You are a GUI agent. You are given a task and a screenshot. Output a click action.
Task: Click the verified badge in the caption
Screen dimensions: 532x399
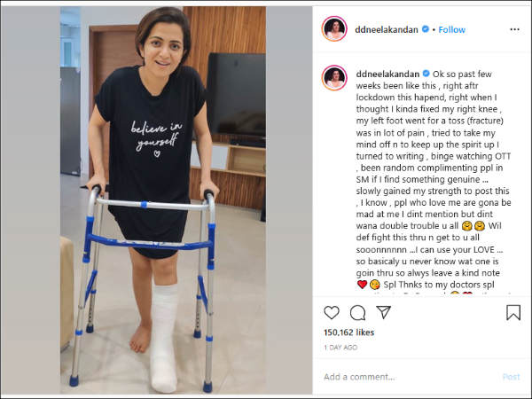tap(426, 74)
